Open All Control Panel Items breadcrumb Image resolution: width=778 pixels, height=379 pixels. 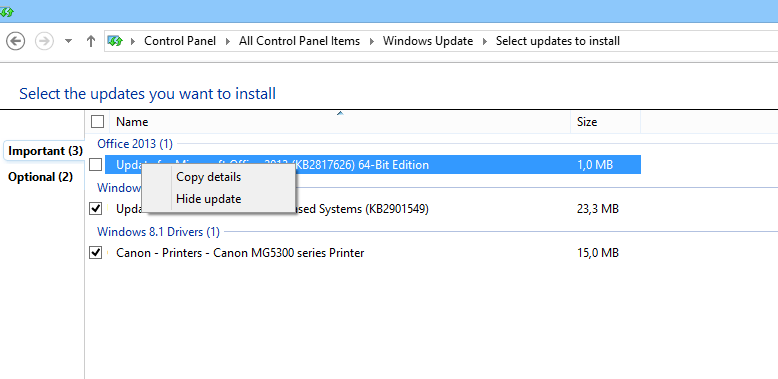pos(299,41)
